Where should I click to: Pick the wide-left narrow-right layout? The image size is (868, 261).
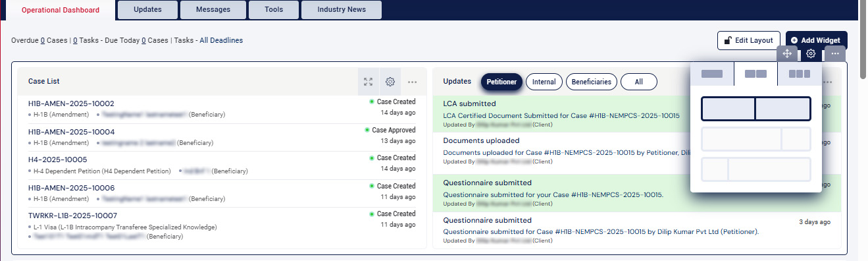[x=756, y=140]
